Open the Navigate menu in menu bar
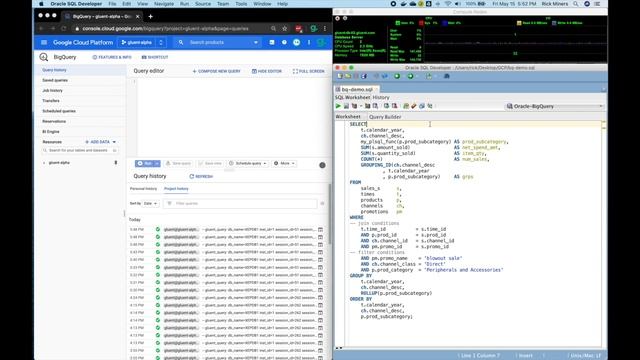Viewport: 640px width, 360px height. point(164,4)
